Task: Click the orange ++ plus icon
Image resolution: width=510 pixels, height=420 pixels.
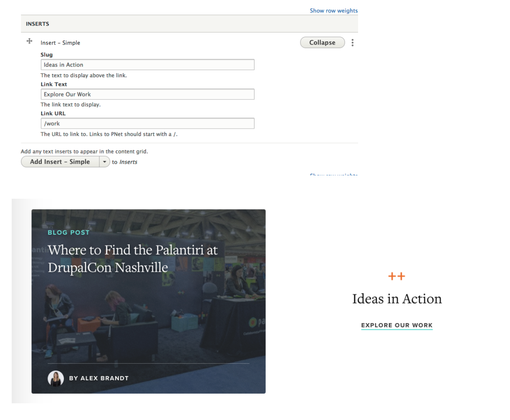Action: (x=396, y=276)
